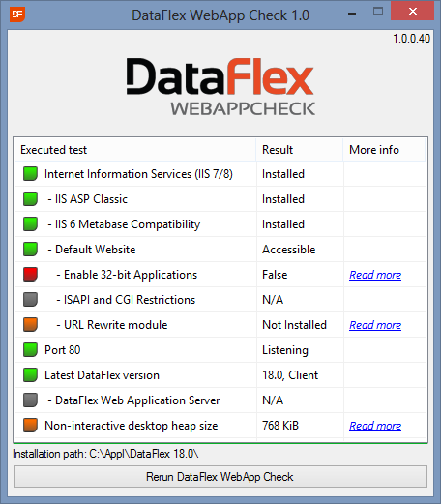The height and width of the screenshot is (504, 441).
Task: Click the False result value
Action: pos(275,275)
